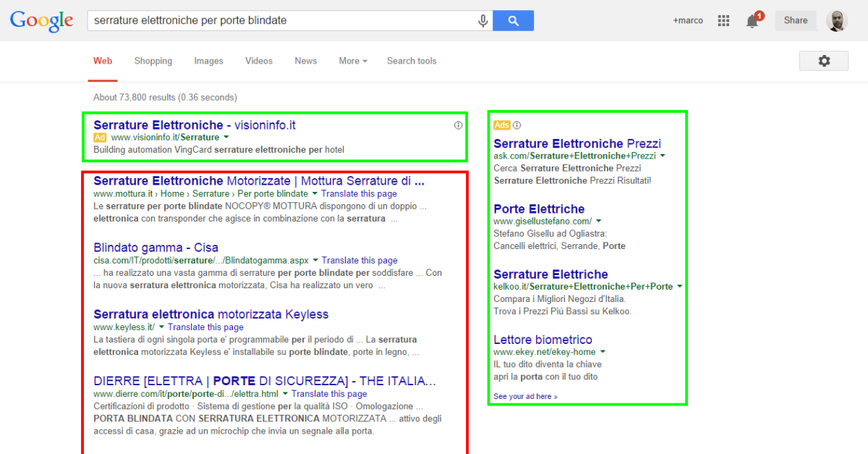Viewport: 868px width, 454px height.
Task: Translate the Mottura result page
Action: click(359, 194)
